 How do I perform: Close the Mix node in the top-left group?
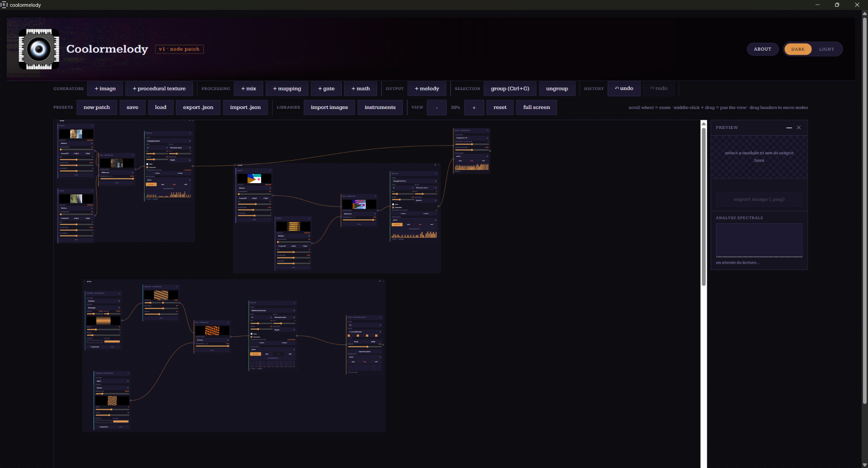(x=132, y=155)
